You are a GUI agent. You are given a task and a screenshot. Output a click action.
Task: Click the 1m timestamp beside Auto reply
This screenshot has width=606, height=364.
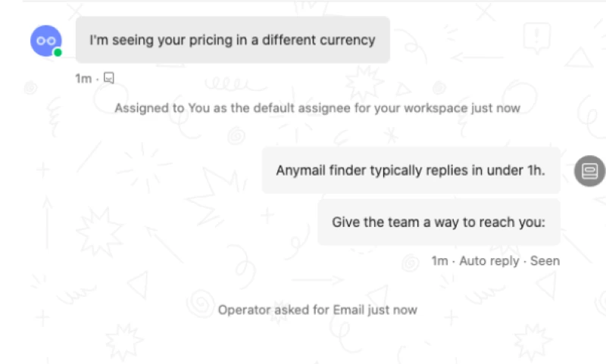pos(439,261)
